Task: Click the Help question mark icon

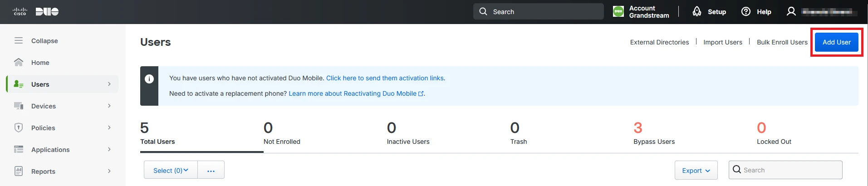Action: [746, 11]
